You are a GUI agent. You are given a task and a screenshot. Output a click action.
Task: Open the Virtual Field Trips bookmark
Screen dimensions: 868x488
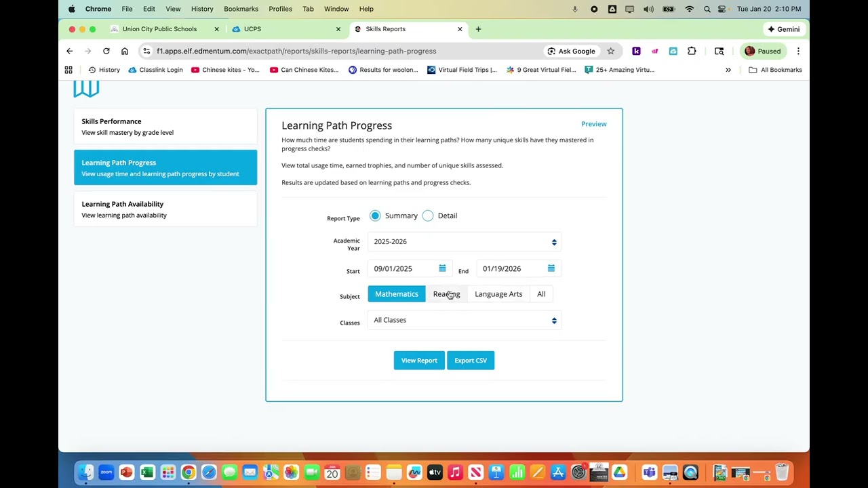click(462, 70)
